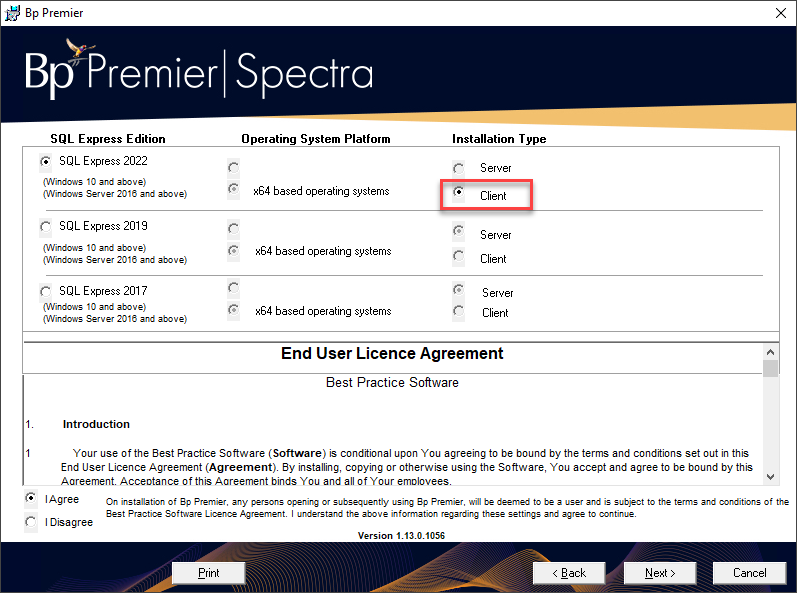Viewport: 797px width, 593px height.
Task: Choose Server installation type for SQL Express 2019
Action: (x=458, y=231)
